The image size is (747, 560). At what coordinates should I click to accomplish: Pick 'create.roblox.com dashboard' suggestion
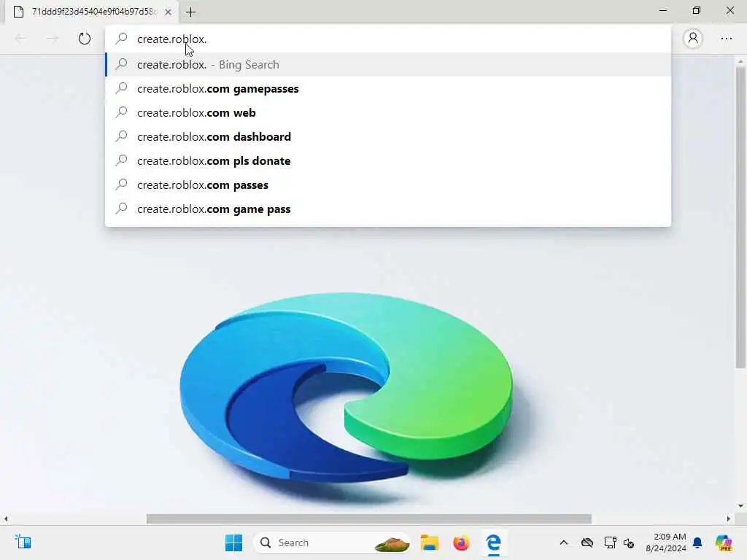pyautogui.click(x=388, y=136)
